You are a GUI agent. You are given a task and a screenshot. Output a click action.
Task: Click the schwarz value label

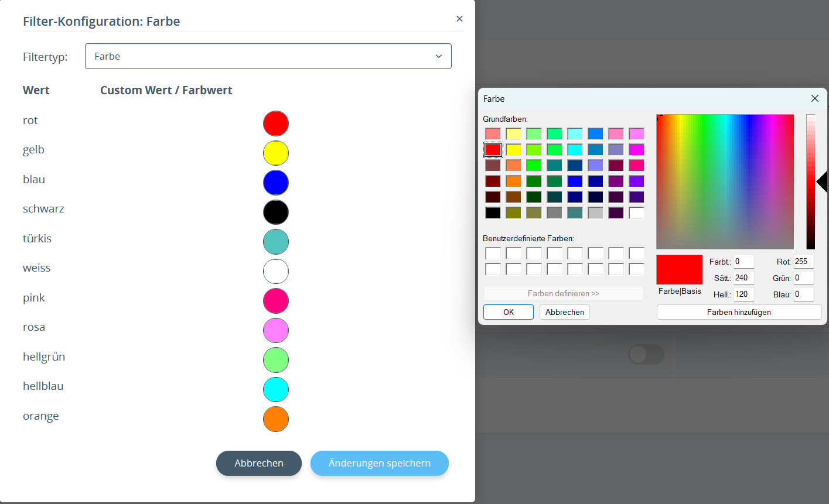[44, 208]
